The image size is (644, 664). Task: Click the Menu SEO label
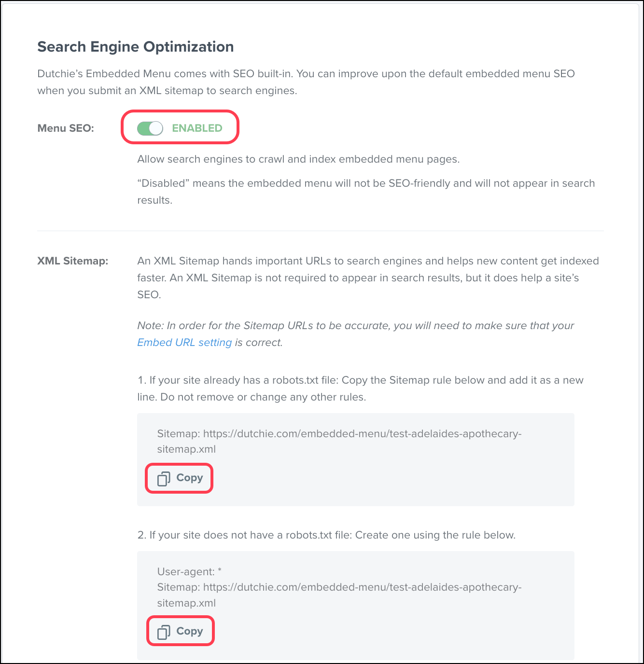(x=66, y=128)
